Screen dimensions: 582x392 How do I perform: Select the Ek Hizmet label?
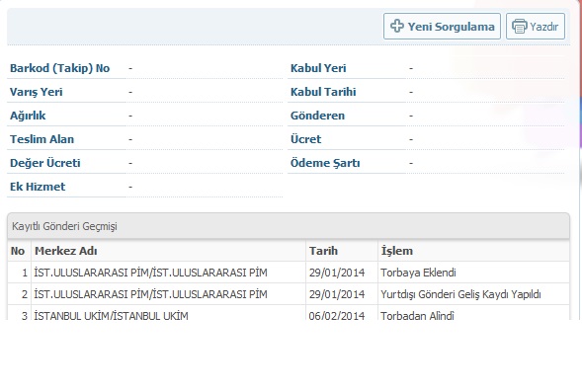(x=38, y=187)
